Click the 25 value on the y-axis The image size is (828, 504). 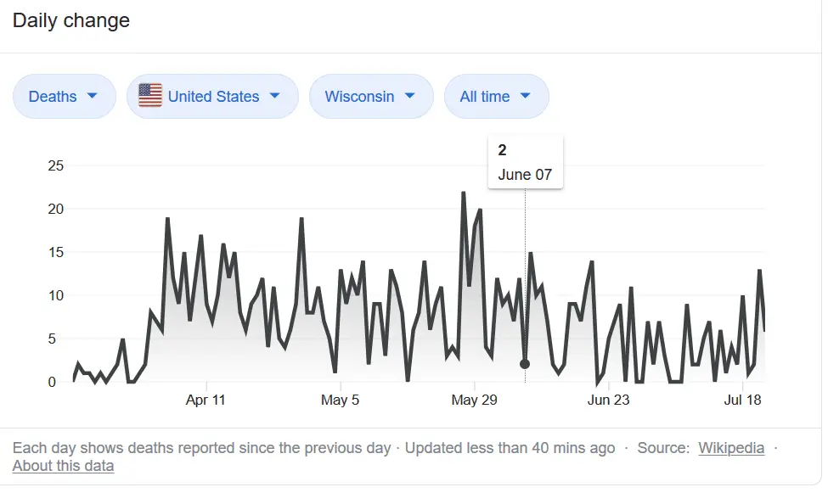coord(56,165)
